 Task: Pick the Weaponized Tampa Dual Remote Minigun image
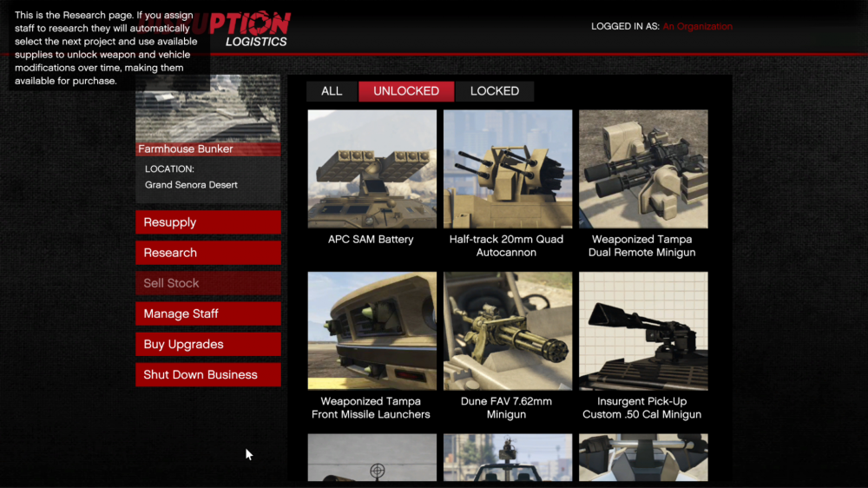pyautogui.click(x=643, y=169)
